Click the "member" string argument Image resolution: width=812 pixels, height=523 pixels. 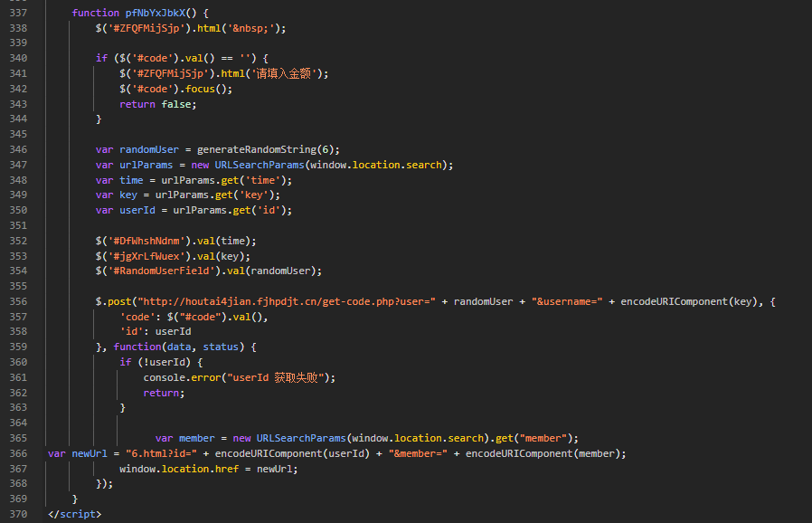(x=543, y=438)
